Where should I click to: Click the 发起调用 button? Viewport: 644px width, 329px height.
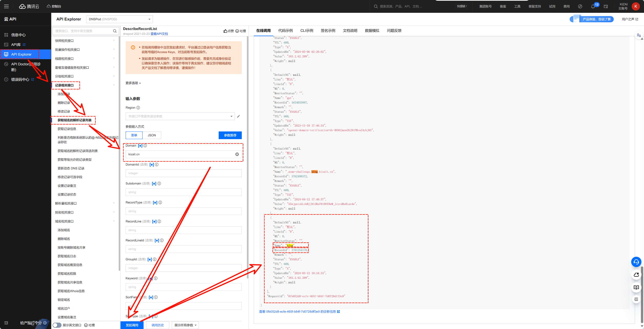point(132,325)
